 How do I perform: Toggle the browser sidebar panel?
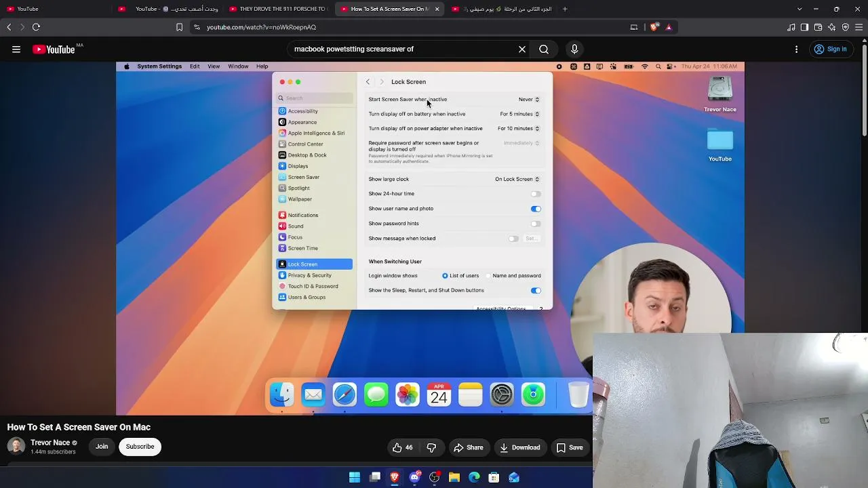(804, 27)
